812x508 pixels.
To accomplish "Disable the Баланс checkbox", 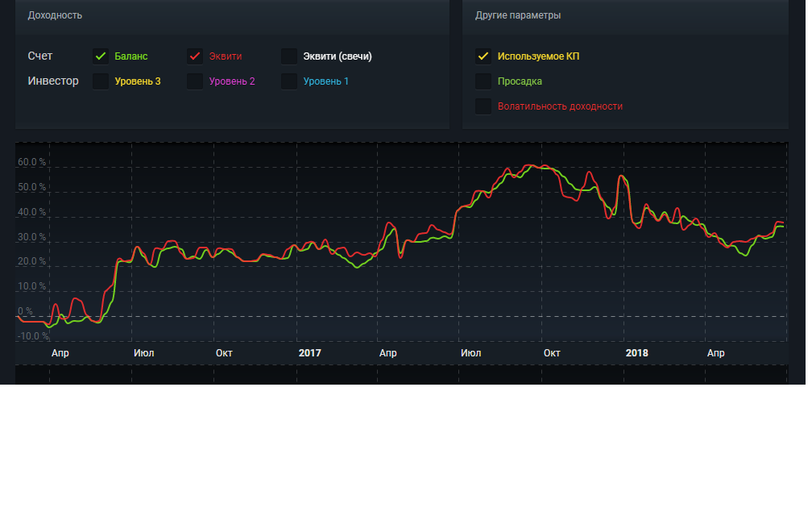I will (x=101, y=56).
